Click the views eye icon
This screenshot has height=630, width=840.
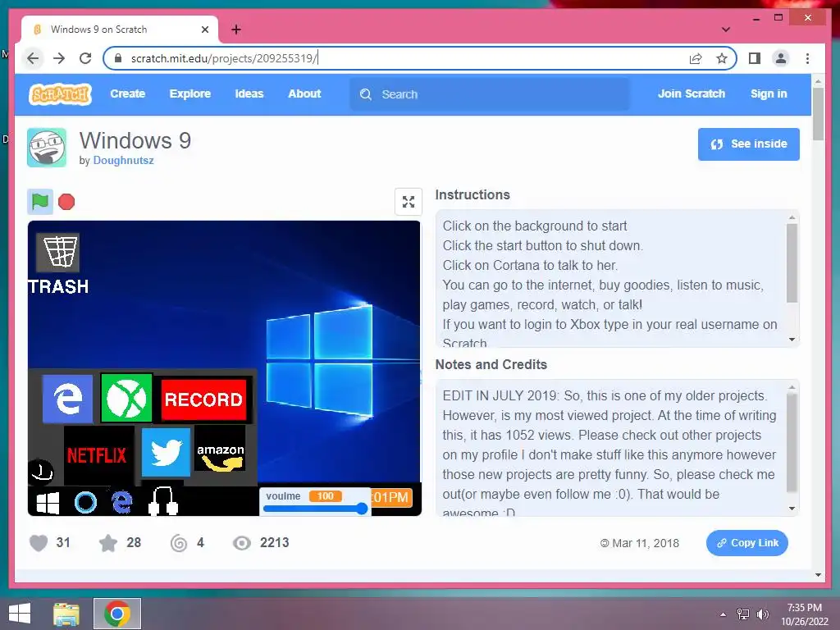242,543
